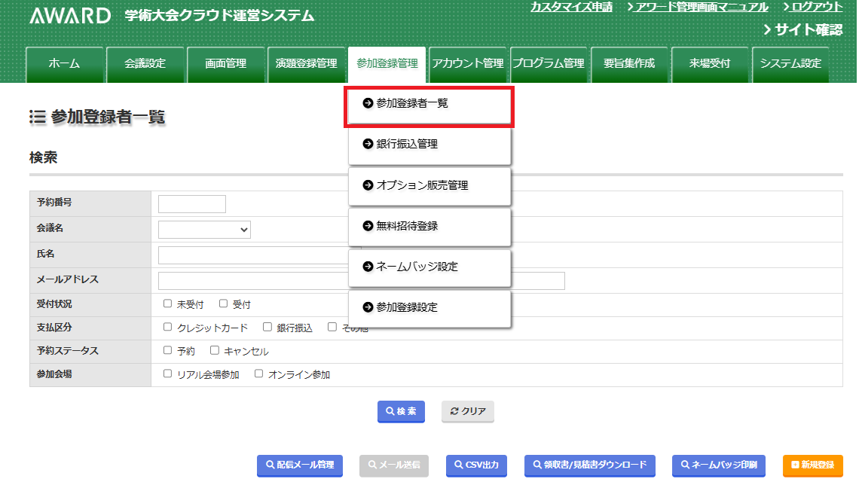Click the クリア reset button
Viewport: 868px width, 488px height.
[467, 411]
